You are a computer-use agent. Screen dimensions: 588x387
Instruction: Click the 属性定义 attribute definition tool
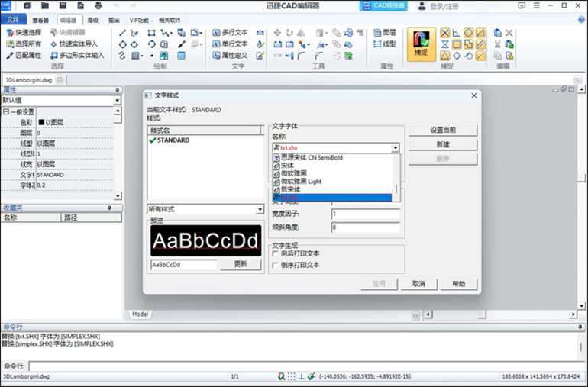point(230,56)
